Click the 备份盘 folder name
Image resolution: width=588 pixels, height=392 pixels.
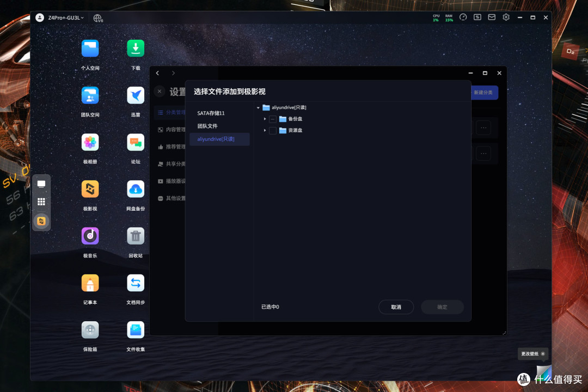pos(295,119)
